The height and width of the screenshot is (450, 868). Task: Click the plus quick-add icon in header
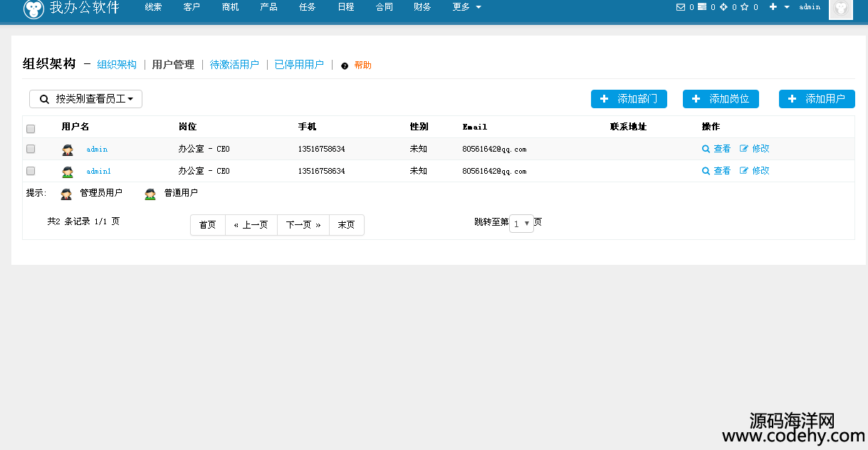coord(773,7)
